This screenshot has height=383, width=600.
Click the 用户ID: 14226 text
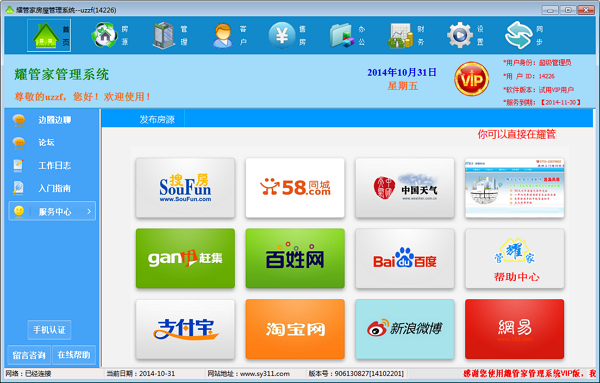pos(528,76)
